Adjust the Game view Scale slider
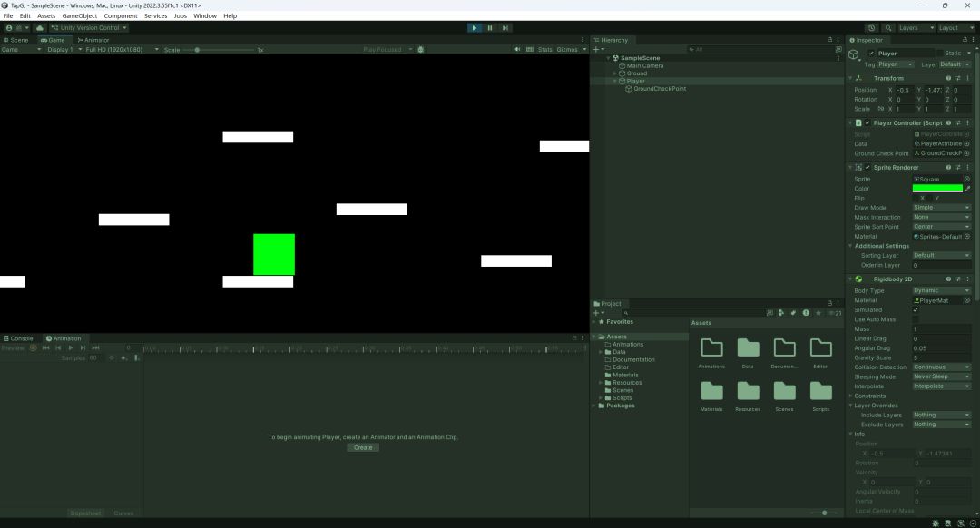Screen dimensions: 980x528 pos(219,49)
